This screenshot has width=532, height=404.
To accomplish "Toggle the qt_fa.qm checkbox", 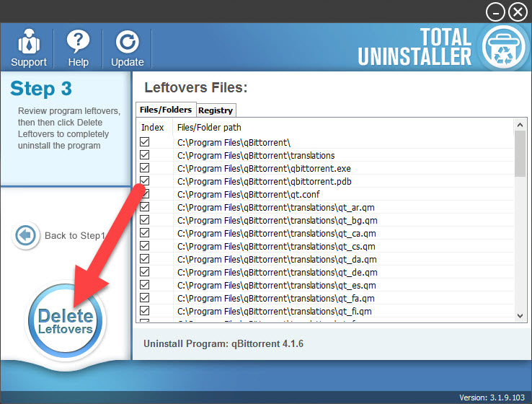I will pyautogui.click(x=145, y=298).
